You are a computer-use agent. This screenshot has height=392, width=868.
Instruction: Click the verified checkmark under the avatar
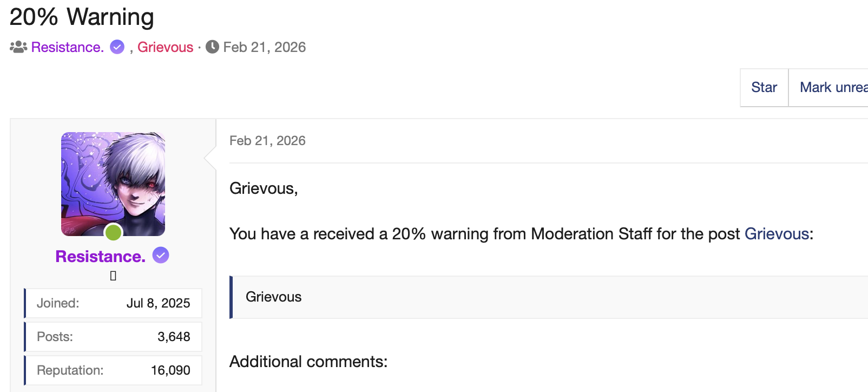[x=160, y=255]
